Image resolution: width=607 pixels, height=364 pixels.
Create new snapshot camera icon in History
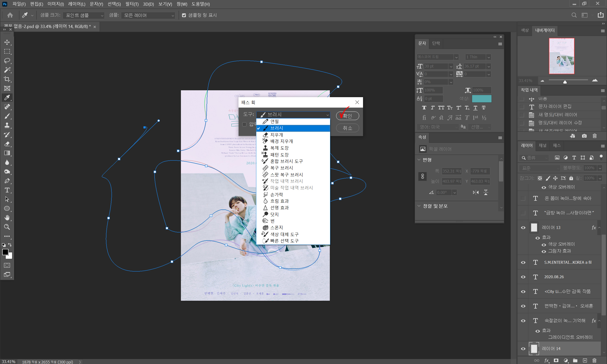click(584, 136)
